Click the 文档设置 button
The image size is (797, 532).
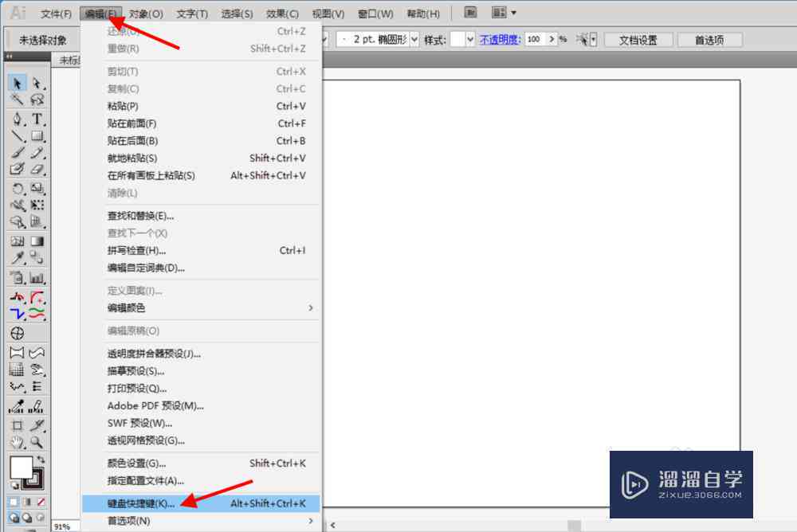[x=638, y=40]
